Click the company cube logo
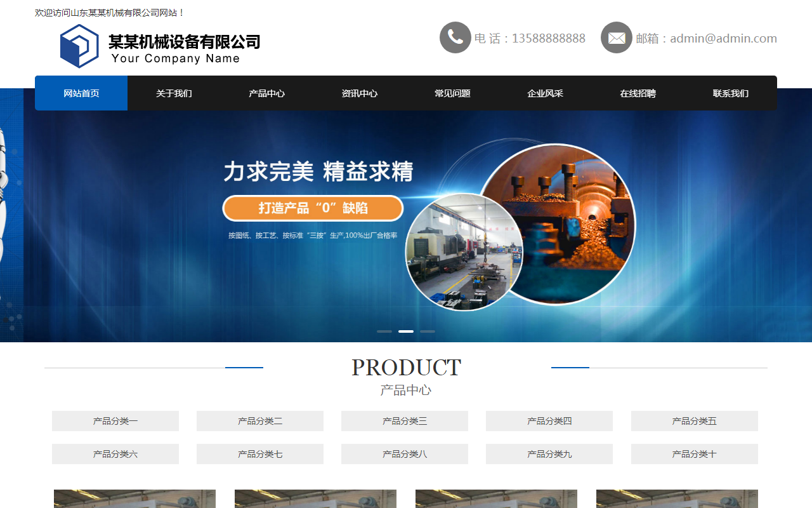This screenshot has height=508, width=812. [79, 46]
